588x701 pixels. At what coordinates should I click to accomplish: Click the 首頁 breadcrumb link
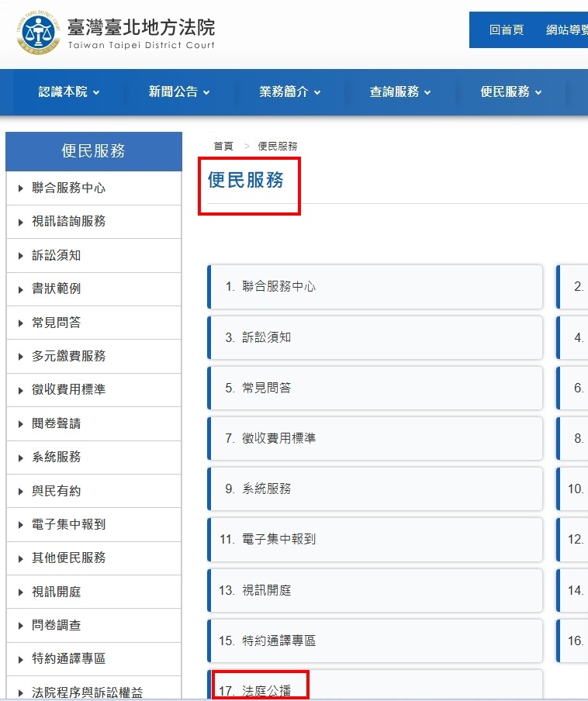(x=223, y=146)
